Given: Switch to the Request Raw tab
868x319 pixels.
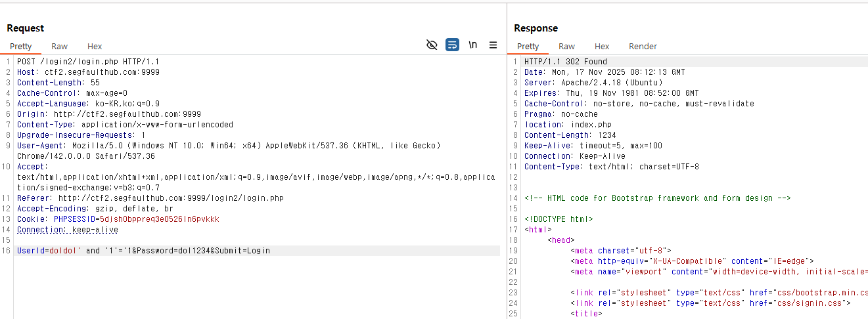Looking at the screenshot, I should click(x=59, y=47).
